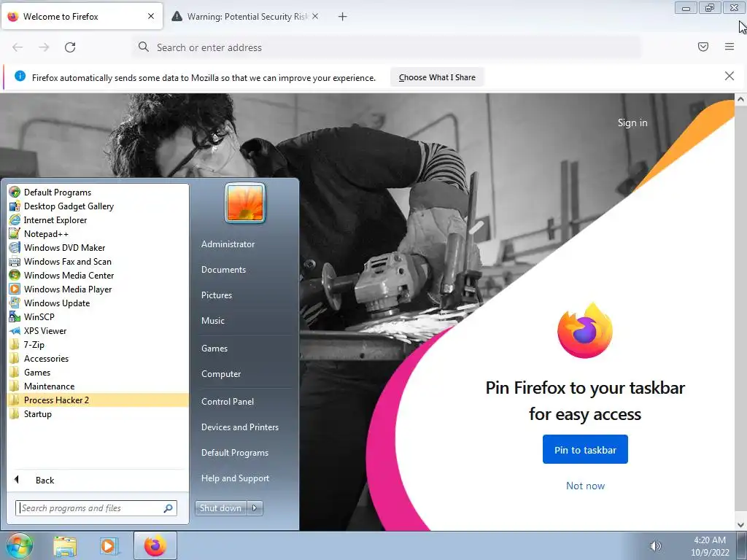Click the page scrollbar down arrow
Image resolution: width=747 pixels, height=560 pixels.
coord(740,525)
